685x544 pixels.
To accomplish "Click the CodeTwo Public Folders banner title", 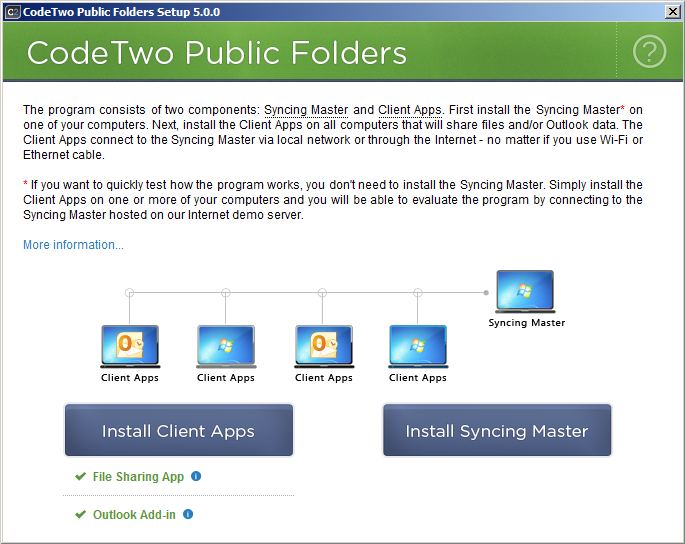I will pos(217,53).
